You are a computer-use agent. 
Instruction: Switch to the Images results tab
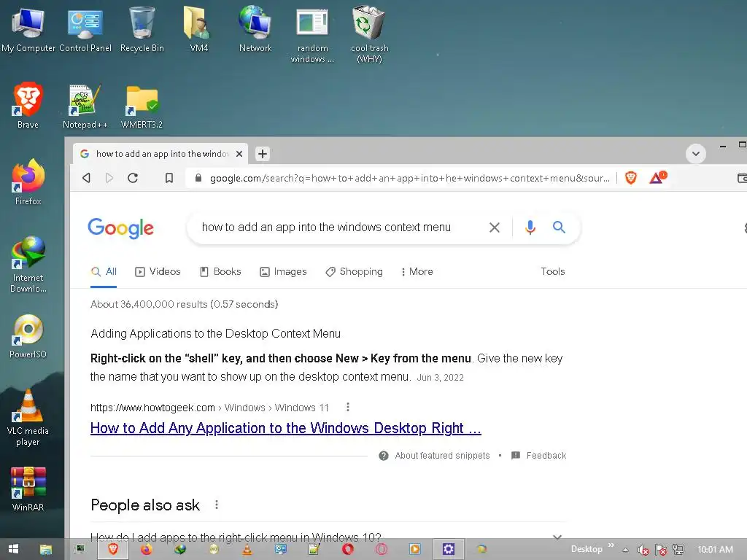coord(283,272)
